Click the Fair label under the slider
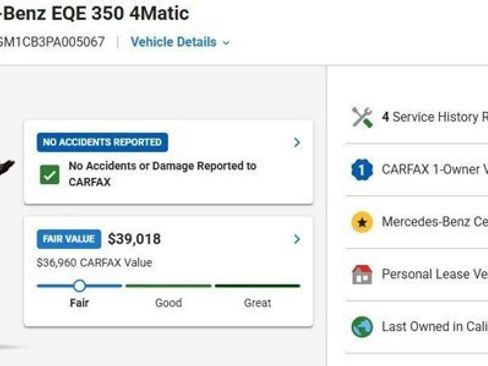This screenshot has width=488, height=366. (79, 303)
